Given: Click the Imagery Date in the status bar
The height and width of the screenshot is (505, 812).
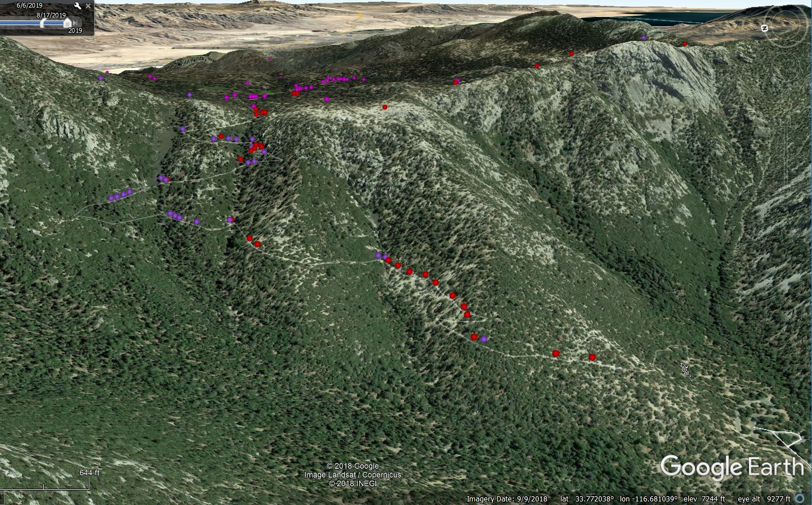Looking at the screenshot, I should coord(506,499).
